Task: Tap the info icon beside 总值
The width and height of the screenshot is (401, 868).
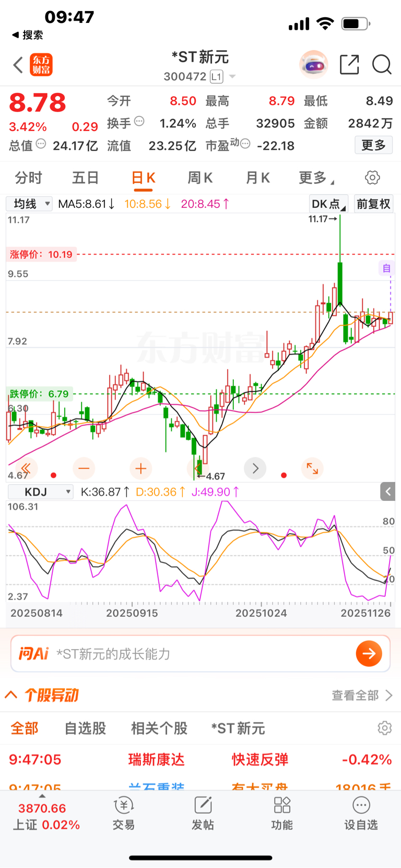Action: pos(41,144)
